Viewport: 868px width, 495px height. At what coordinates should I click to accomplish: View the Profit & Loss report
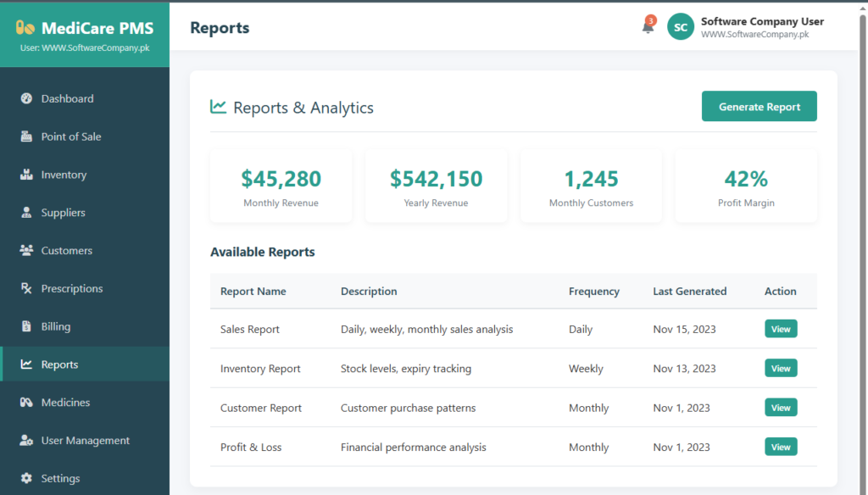tap(780, 447)
